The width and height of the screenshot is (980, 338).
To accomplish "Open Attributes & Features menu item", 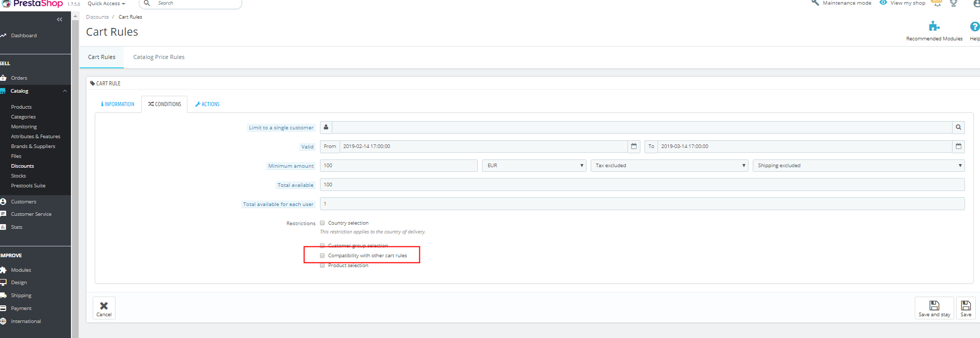I will [36, 137].
